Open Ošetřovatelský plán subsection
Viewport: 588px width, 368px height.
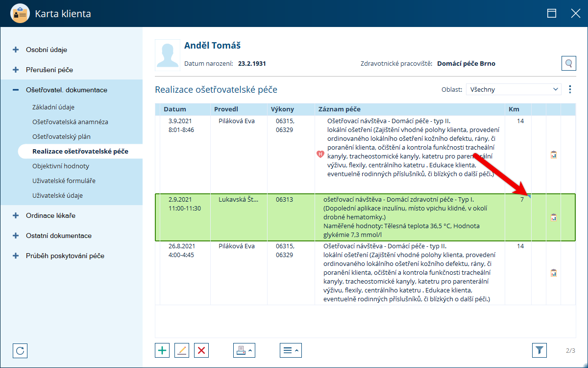[61, 136]
